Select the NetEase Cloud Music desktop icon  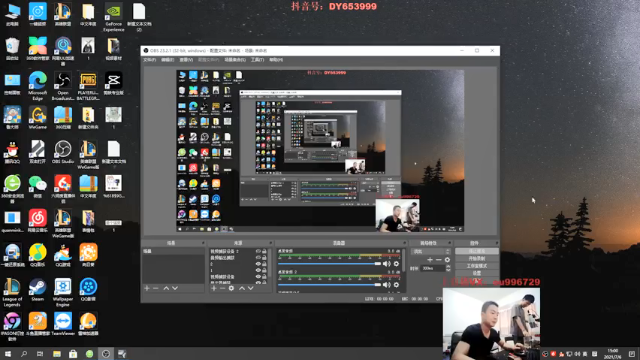tap(38, 221)
